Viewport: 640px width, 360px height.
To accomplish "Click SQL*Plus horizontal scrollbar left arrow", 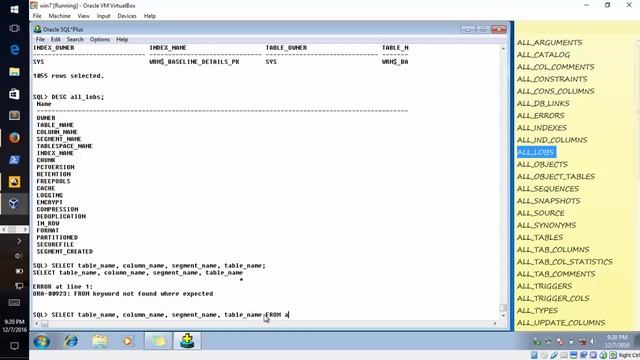I will (x=37, y=323).
